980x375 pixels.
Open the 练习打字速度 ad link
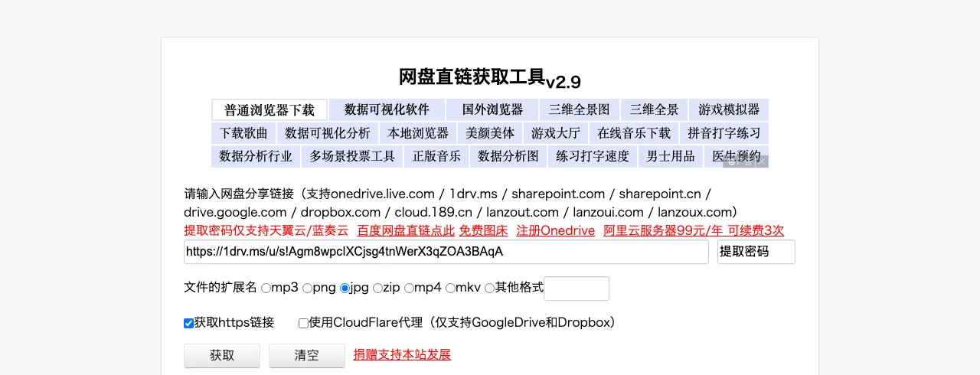click(x=593, y=157)
